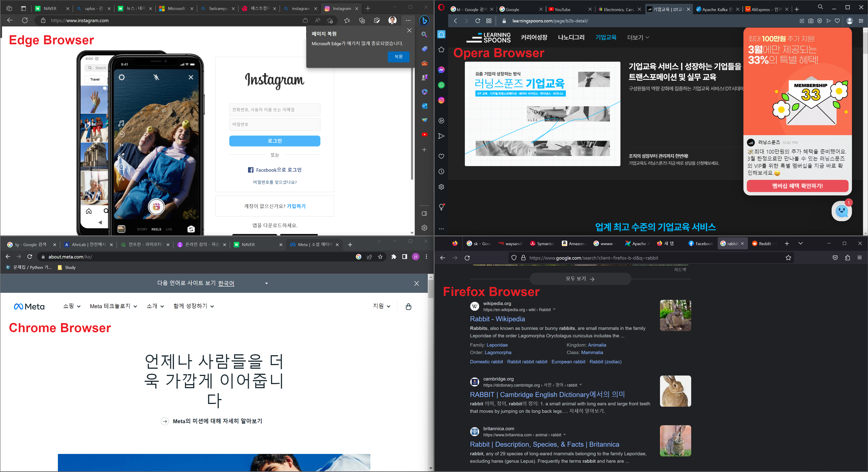Take Opera snapshot with camera icon
This screenshot has height=472, width=868.
811,21
